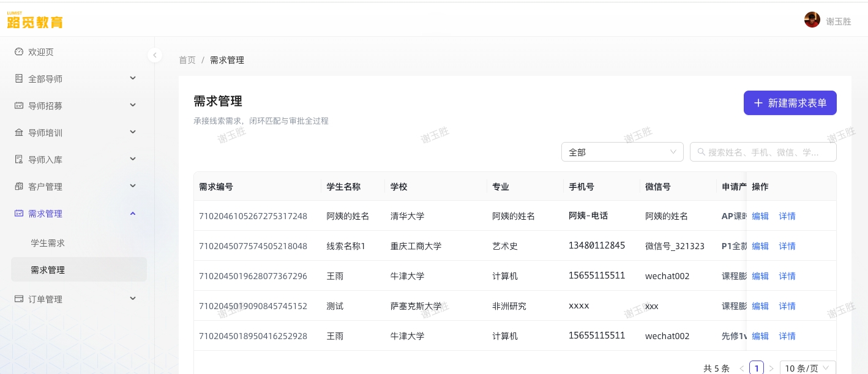This screenshot has width=868, height=374.
Task: Open 导师招募 via its sidebar icon
Action: (x=19, y=105)
